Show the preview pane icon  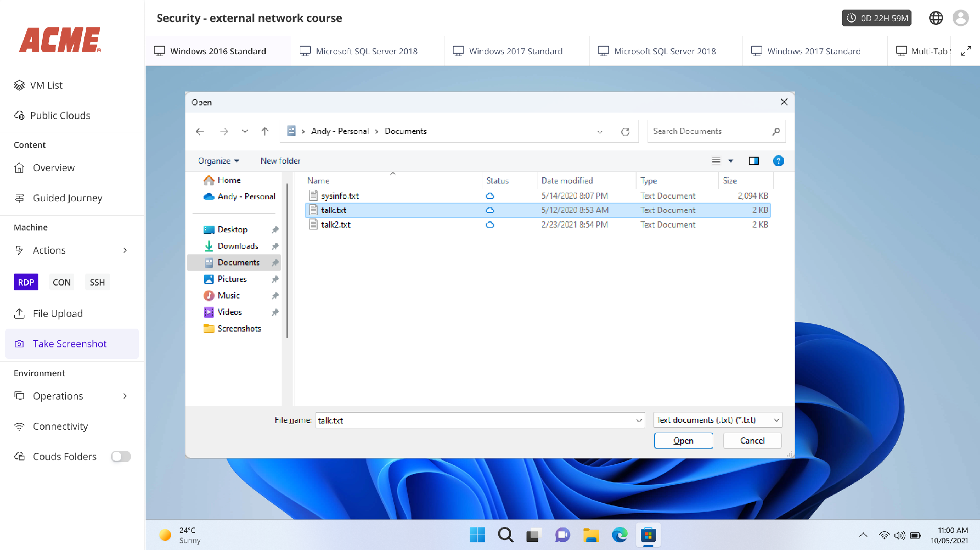pos(753,161)
